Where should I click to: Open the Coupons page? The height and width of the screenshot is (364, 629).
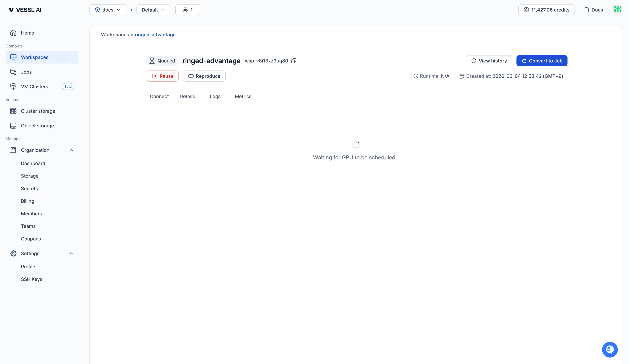(x=31, y=239)
